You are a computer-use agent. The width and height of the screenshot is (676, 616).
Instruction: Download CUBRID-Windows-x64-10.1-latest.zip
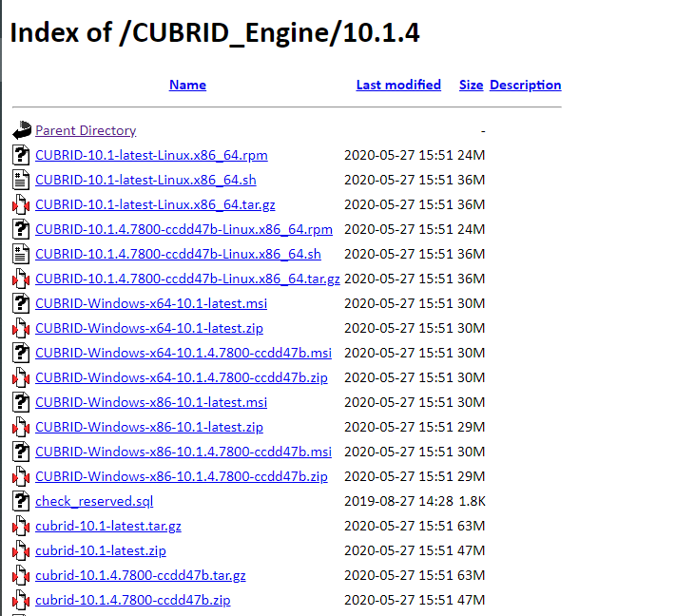point(149,329)
